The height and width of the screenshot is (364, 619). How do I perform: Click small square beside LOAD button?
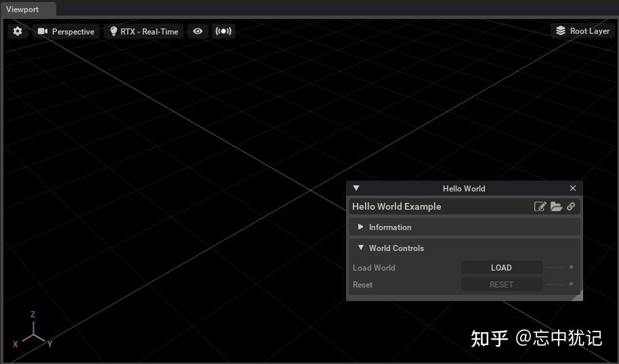571,267
